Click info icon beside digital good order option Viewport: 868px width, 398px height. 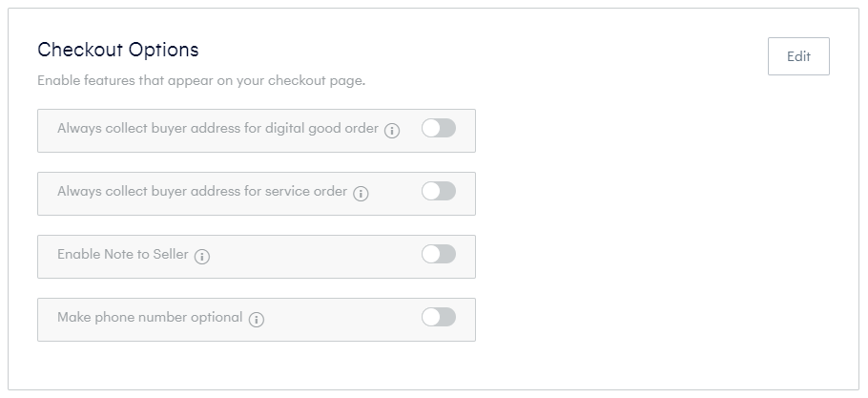(x=392, y=131)
